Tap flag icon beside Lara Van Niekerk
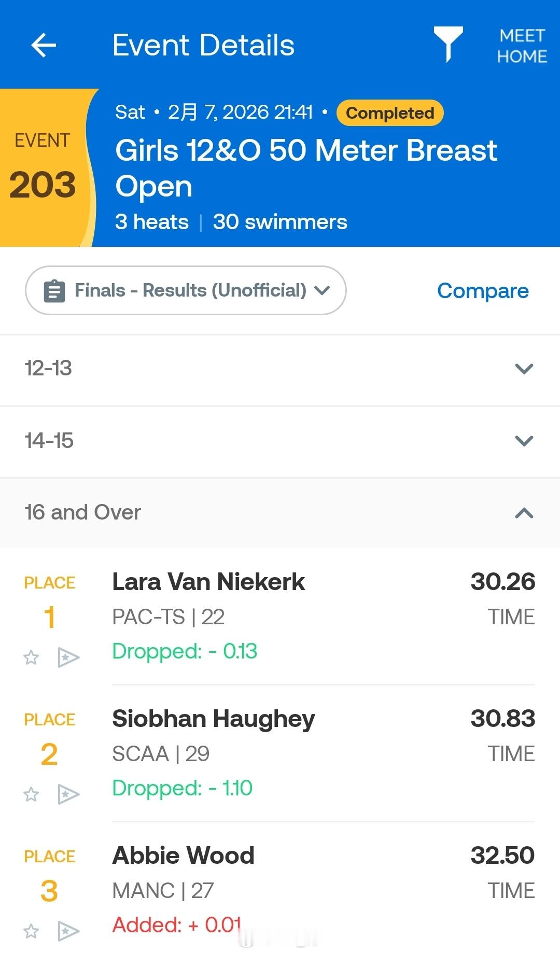 [x=68, y=657]
